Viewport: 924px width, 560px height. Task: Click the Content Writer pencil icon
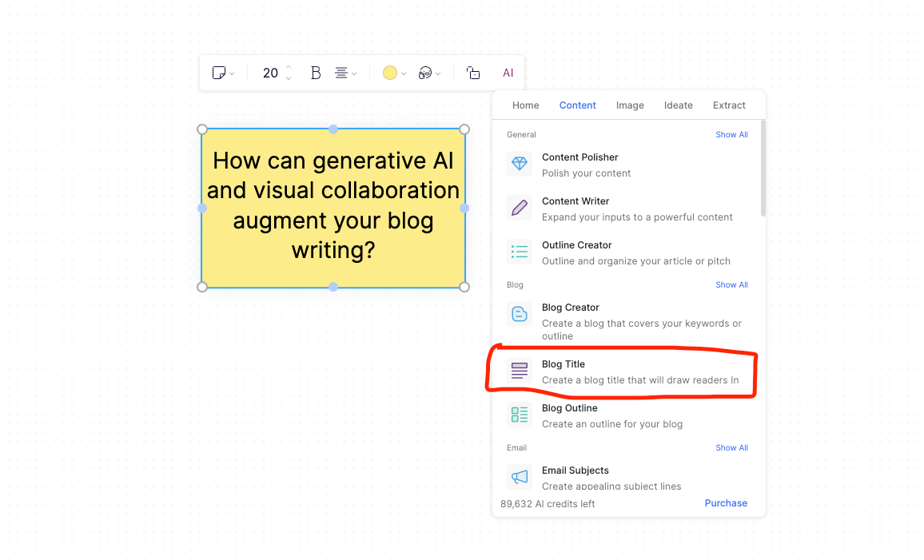[520, 208]
